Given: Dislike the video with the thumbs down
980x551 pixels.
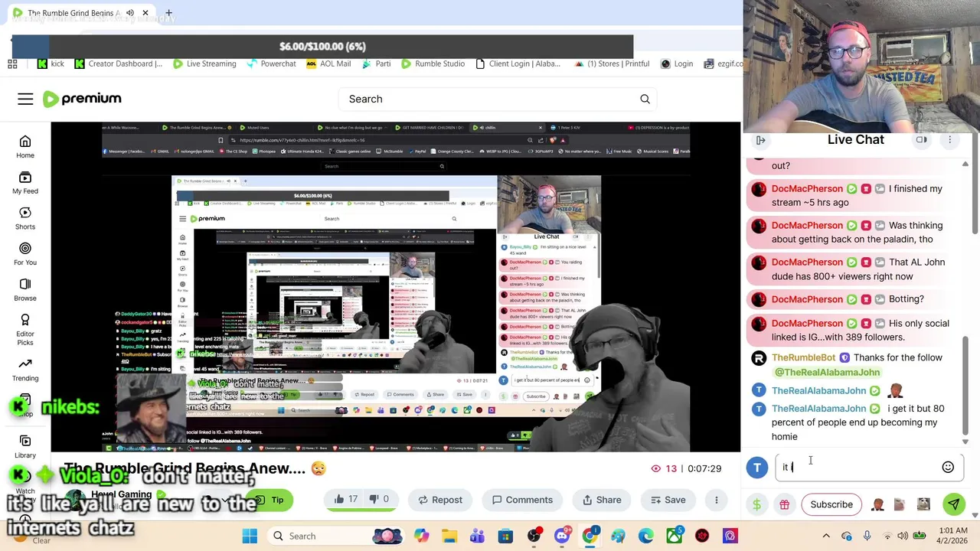Looking at the screenshot, I should 379,500.
